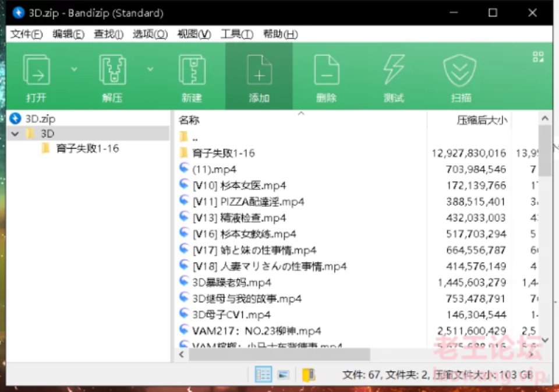
Task: Select the file [V16] 杉本女教练.mp4
Action: tap(244, 234)
